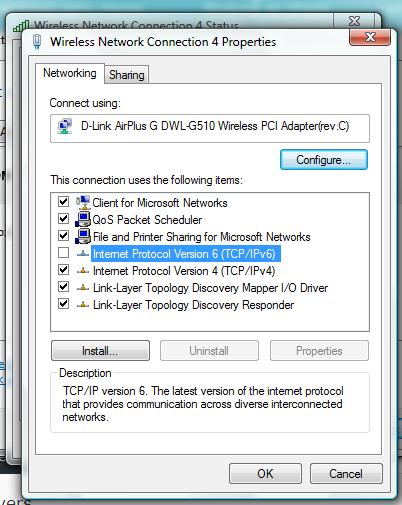Click the Topology Discovery Responder icon
Viewport: 402px width, 505px height.
point(83,305)
